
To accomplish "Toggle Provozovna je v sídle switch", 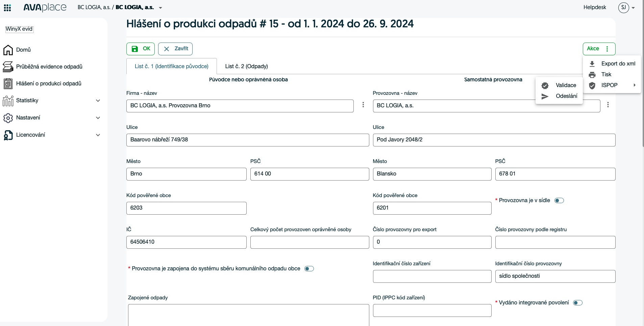I will 559,200.
